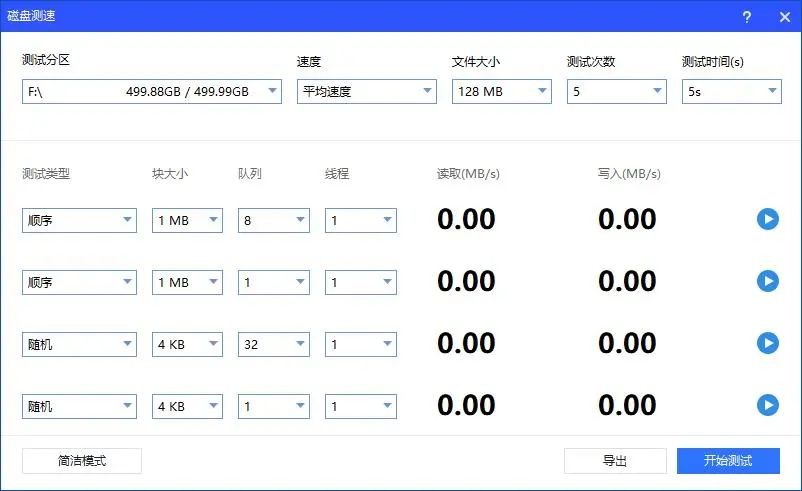Run the sequential 1 MB queue 1 test

coord(768,281)
